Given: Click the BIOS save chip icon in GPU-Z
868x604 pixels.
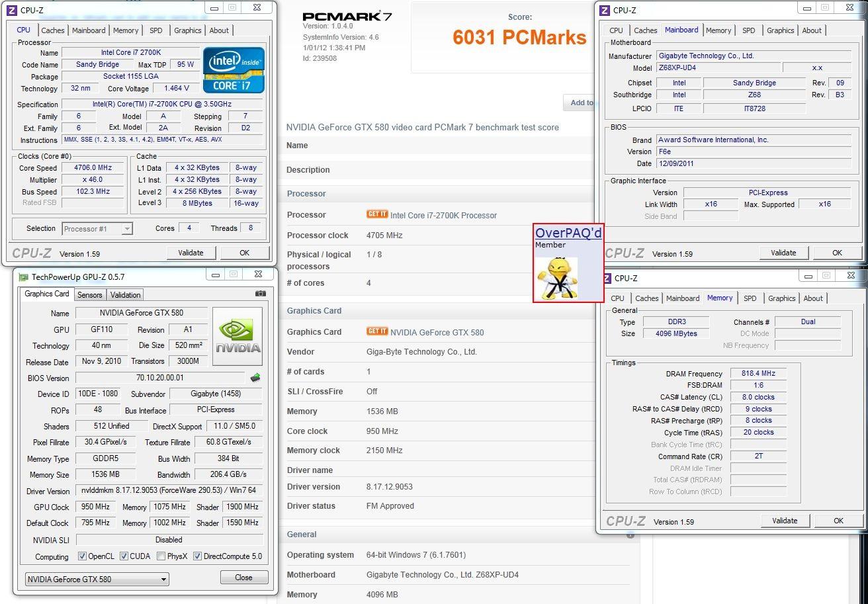Looking at the screenshot, I should [x=255, y=378].
